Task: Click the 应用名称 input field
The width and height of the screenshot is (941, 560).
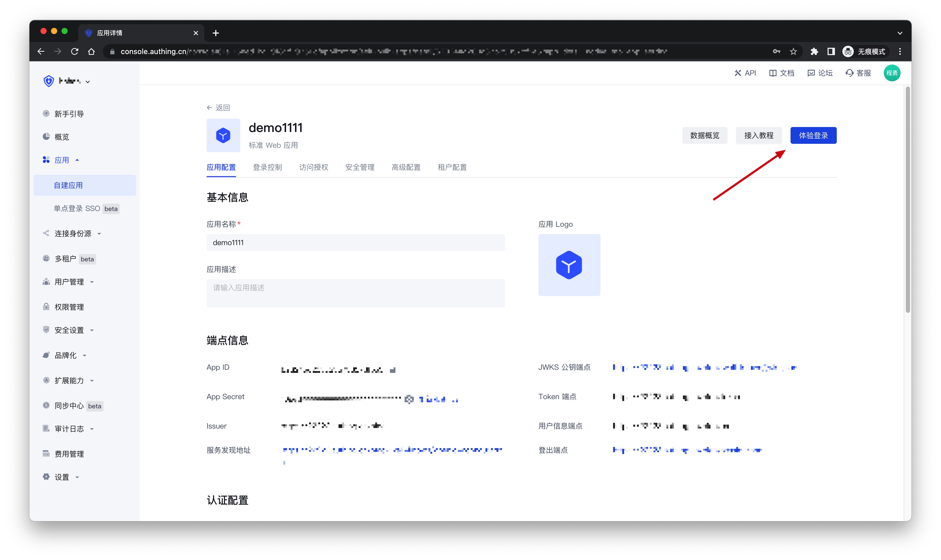Action: pos(355,243)
